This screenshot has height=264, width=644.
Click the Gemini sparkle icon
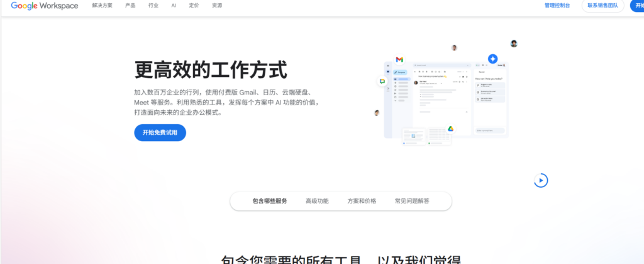point(492,59)
